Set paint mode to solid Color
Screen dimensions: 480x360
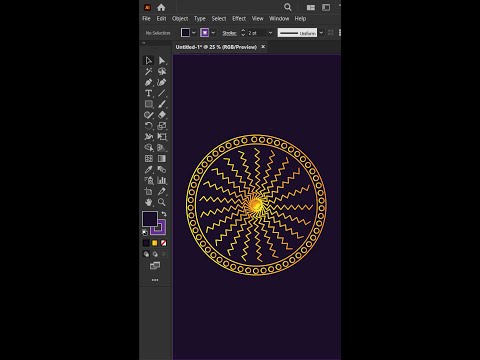pos(146,243)
